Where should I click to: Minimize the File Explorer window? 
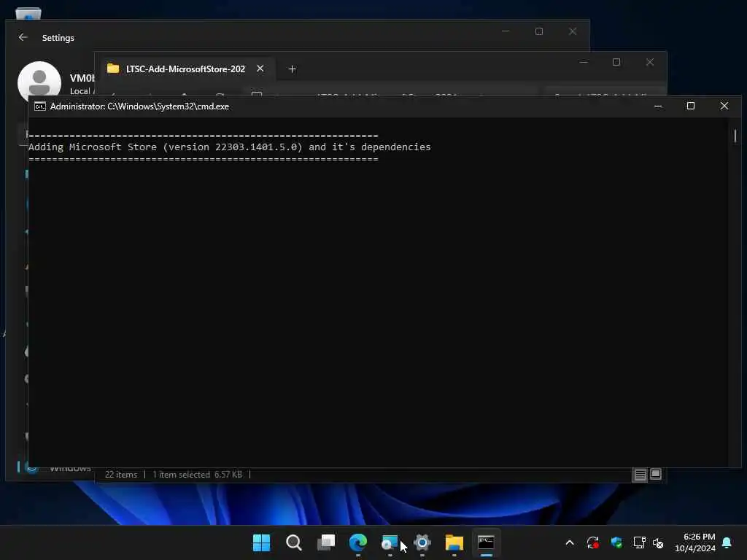tap(584, 63)
